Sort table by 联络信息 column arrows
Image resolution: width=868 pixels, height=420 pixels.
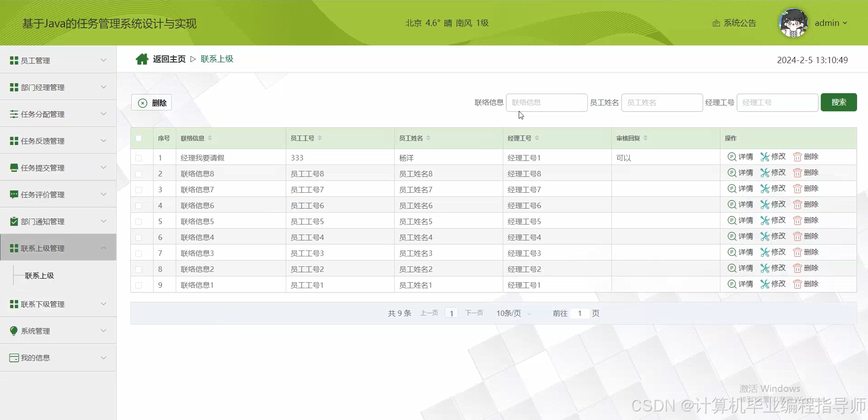pyautogui.click(x=210, y=138)
